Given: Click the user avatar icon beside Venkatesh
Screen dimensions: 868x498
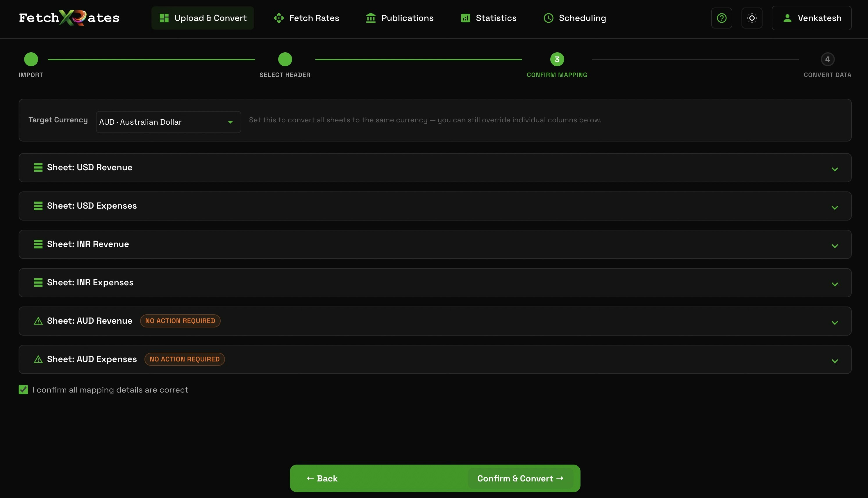Looking at the screenshot, I should pos(787,18).
